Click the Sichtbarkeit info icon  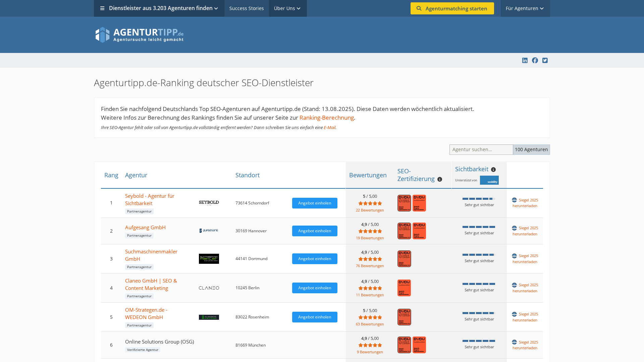(493, 170)
